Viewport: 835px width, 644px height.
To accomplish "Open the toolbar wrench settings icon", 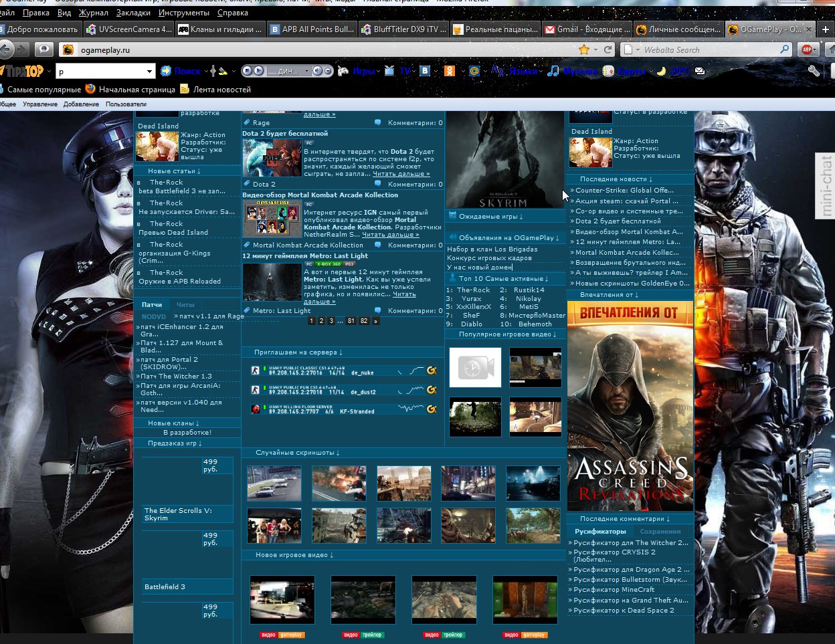I will point(814,71).
